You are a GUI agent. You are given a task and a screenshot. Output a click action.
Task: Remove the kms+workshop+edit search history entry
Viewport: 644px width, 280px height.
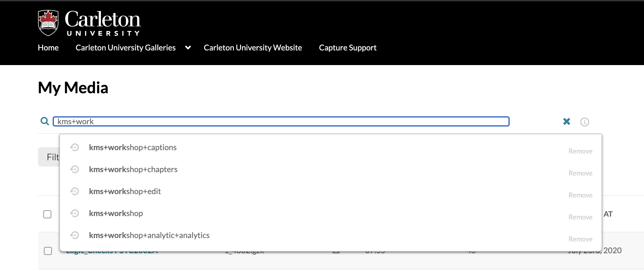pos(580,195)
